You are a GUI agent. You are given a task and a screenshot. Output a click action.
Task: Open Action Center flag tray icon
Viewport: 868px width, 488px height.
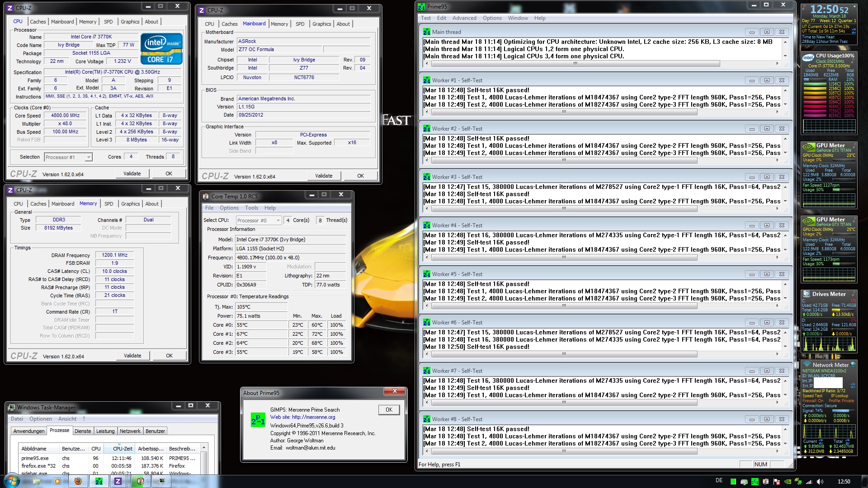tap(776, 482)
